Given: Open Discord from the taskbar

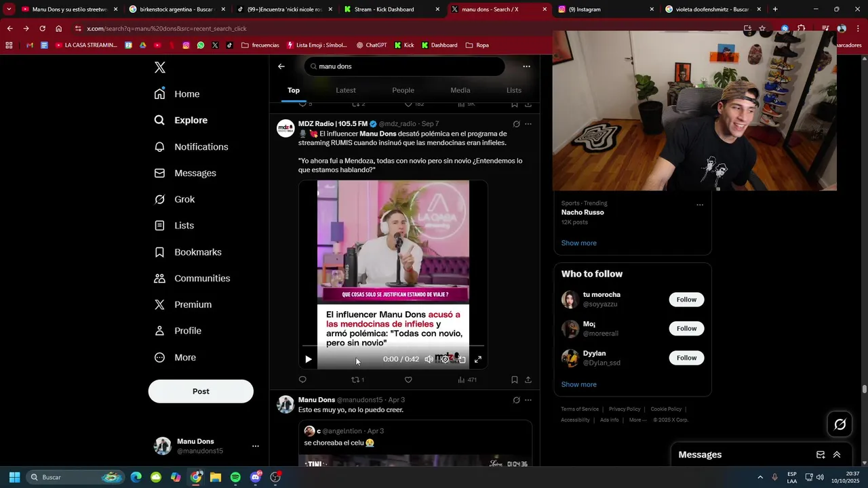Looking at the screenshot, I should click(x=256, y=477).
